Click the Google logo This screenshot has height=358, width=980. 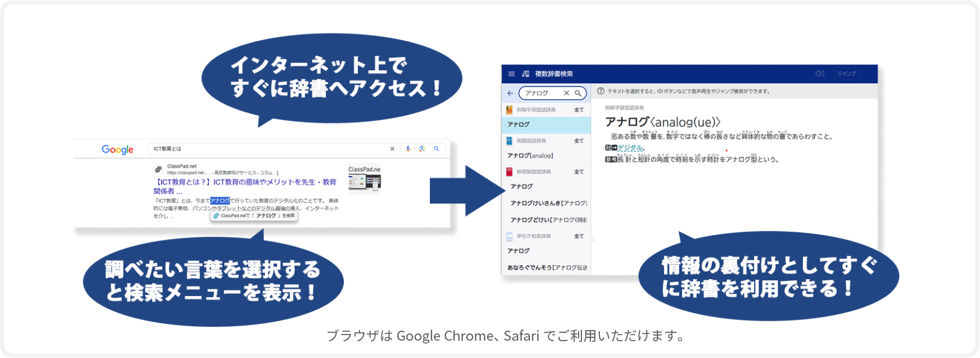coord(117,149)
